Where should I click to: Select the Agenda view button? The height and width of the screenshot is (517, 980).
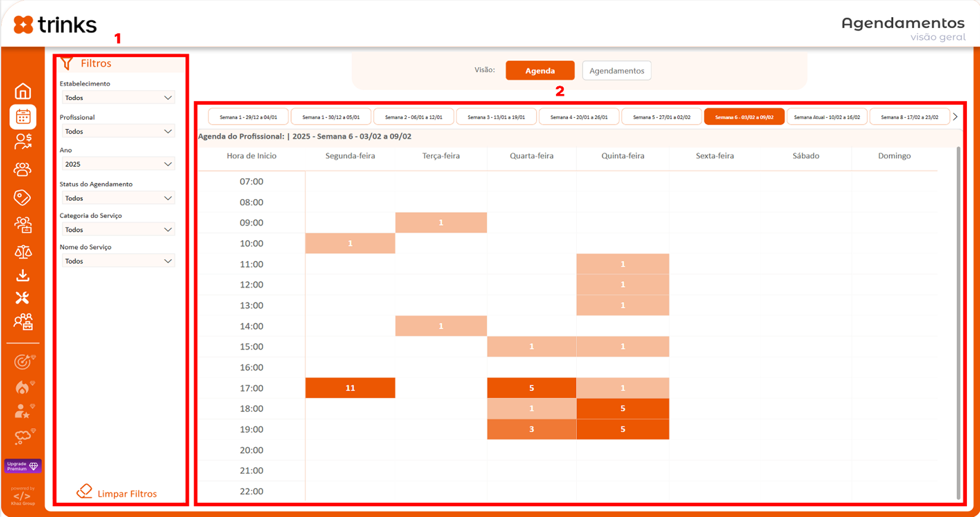pos(539,71)
